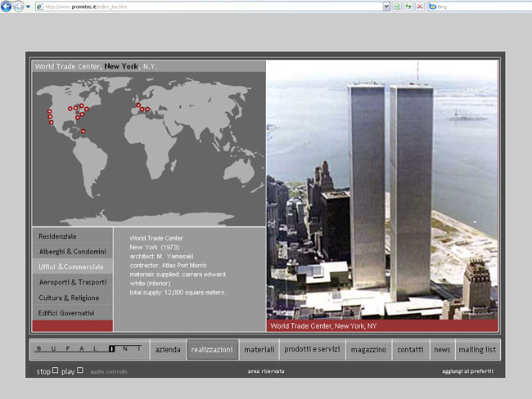Select the Uffici & Commerciale category

(73, 267)
